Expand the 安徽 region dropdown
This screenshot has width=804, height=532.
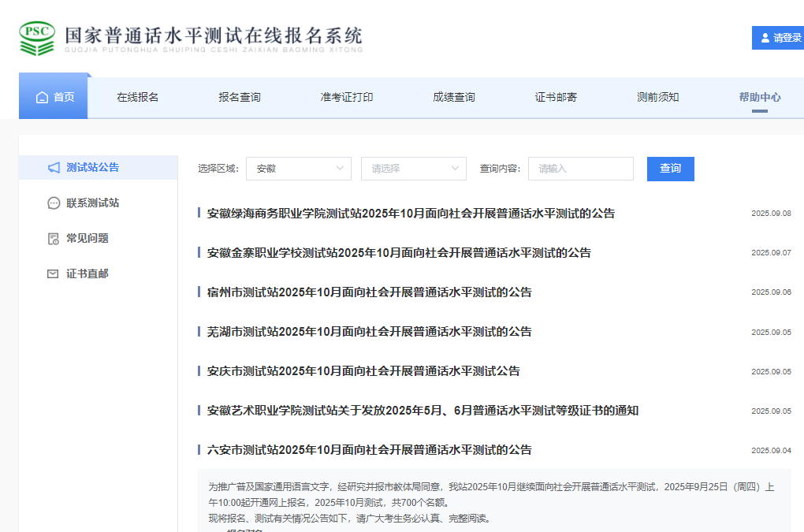pos(298,169)
